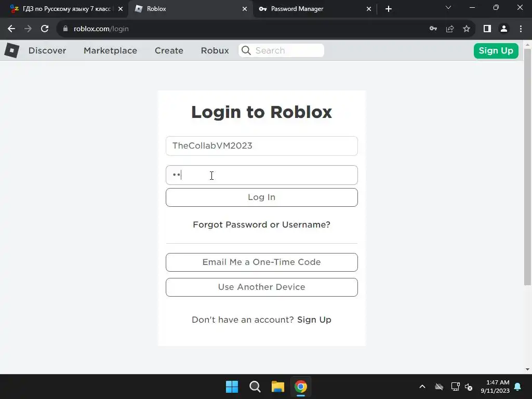Open the Marketplace menu item
Viewport: 532px width, 399px height.
(x=110, y=50)
